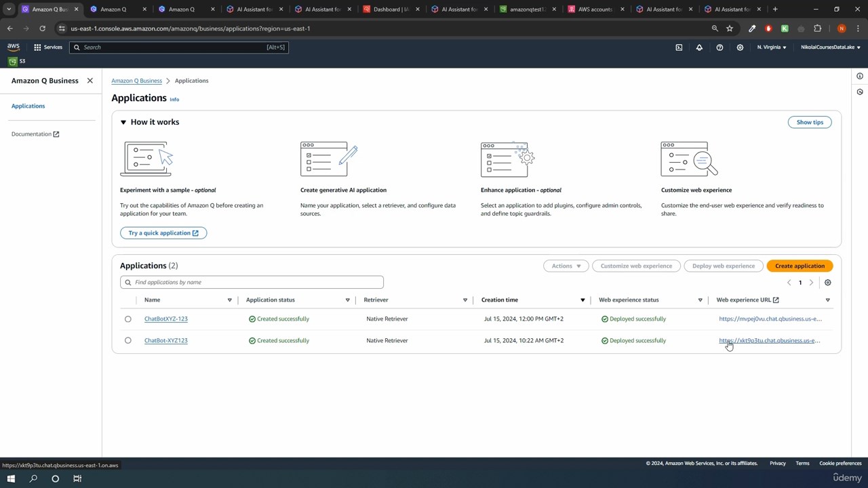
Task: Click Amazon Q Business breadcrumb link
Action: pos(137,81)
